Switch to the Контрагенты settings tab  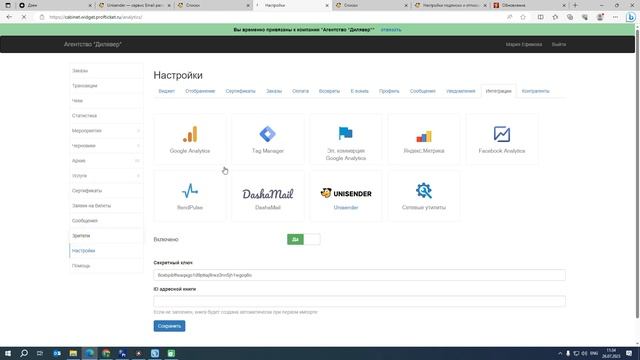click(536, 91)
